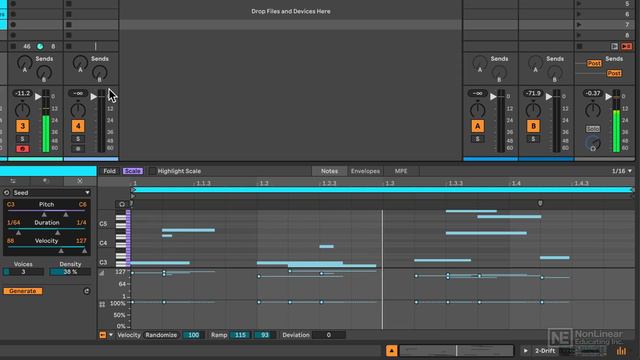Screen dimensions: 640x360
Task: Click Master volume value -0.37
Action: point(593,93)
